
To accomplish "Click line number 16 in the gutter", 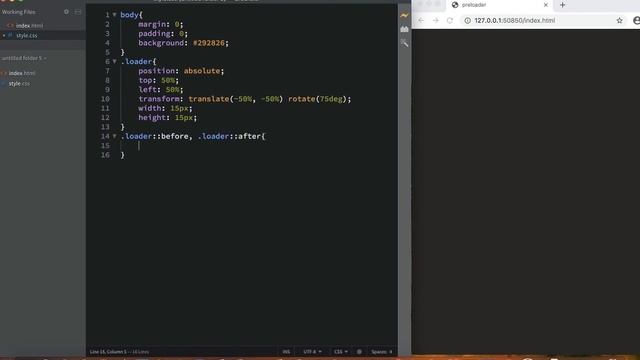I will [105, 155].
